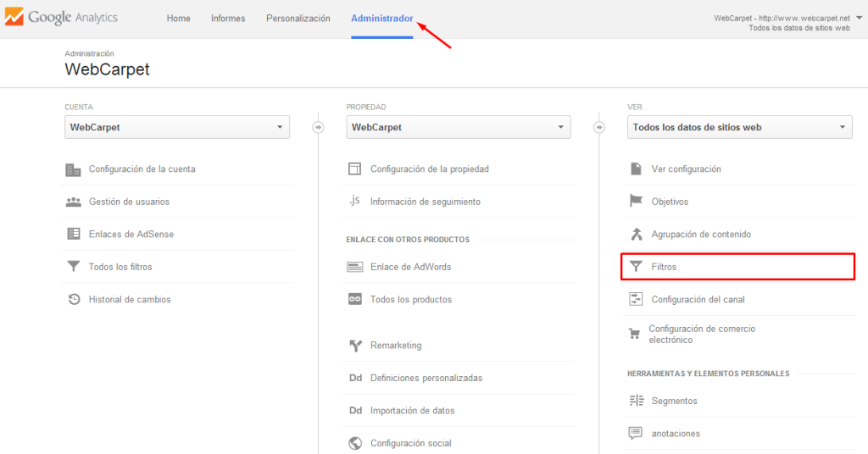Open Todos los productos link
Viewport: 868px width, 454px height.
tap(411, 299)
